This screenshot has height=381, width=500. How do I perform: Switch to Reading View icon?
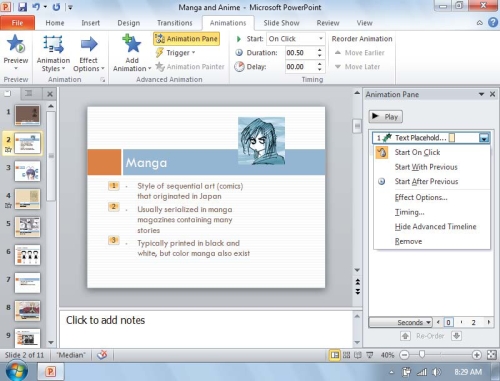click(358, 355)
